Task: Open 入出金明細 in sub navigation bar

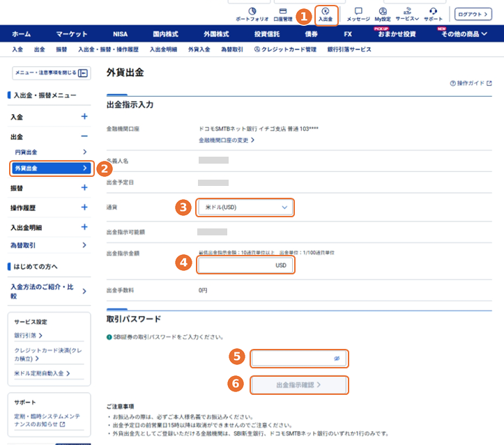Action: pos(163,49)
